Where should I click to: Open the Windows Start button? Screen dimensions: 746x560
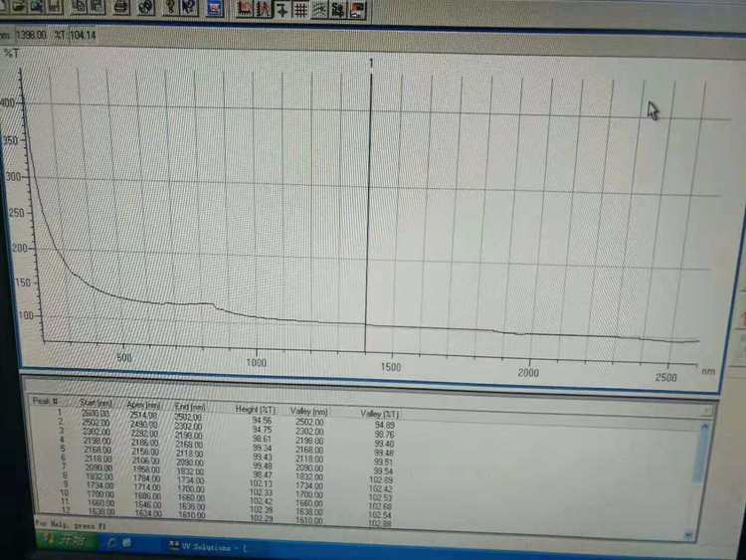66,543
